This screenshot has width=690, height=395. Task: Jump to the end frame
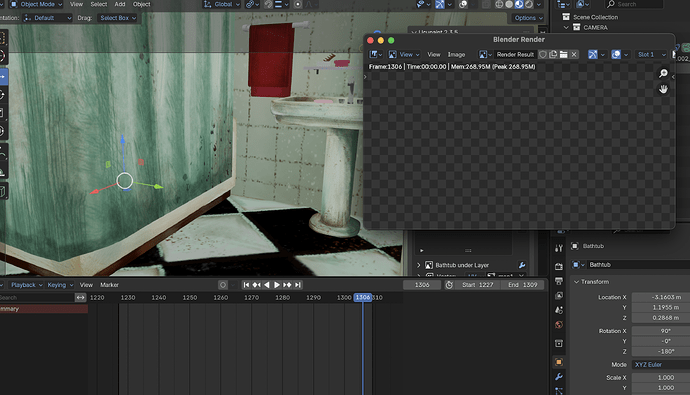pos(298,285)
